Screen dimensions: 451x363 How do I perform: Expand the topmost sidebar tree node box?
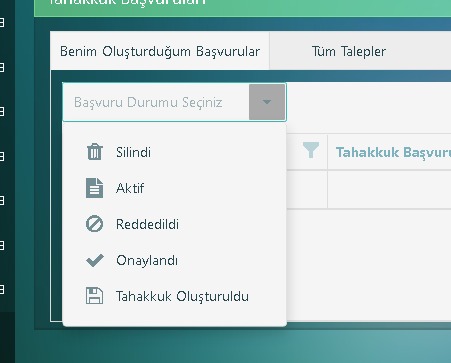(x=2, y=23)
